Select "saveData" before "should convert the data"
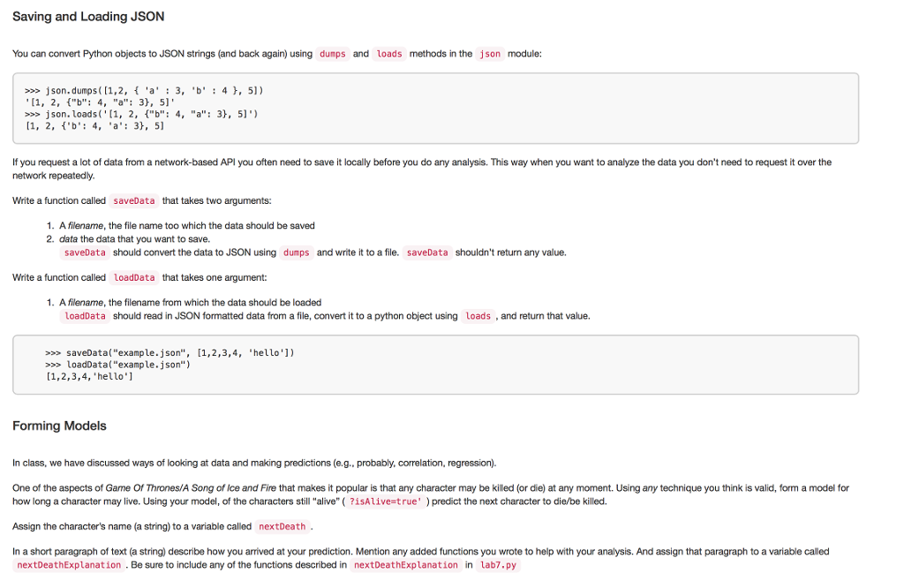 (85, 253)
